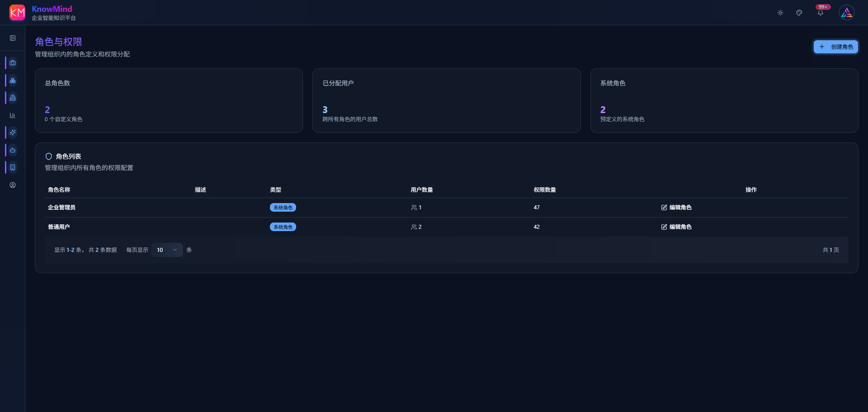Click the 共 1 页 pagination text
The height and width of the screenshot is (412, 868).
(831, 250)
